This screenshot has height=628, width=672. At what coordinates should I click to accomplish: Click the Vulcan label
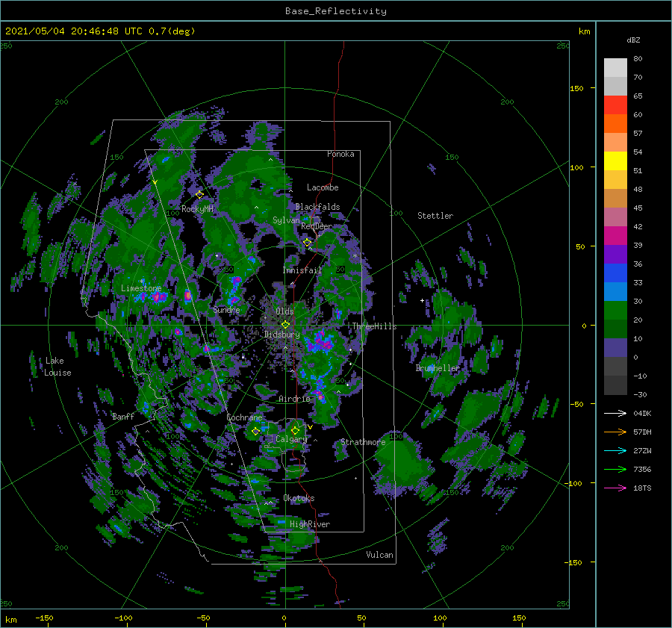coord(380,555)
